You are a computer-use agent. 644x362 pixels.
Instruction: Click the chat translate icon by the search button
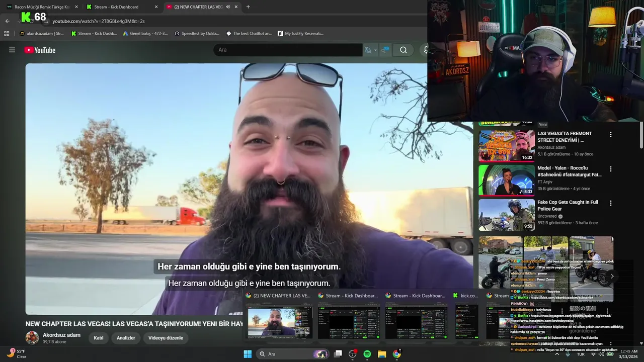tap(385, 50)
